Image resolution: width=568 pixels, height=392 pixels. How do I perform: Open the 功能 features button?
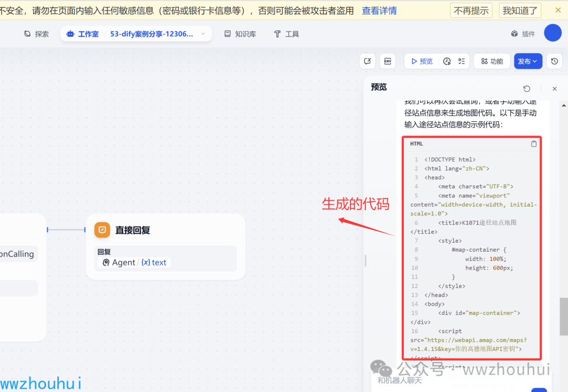click(492, 61)
